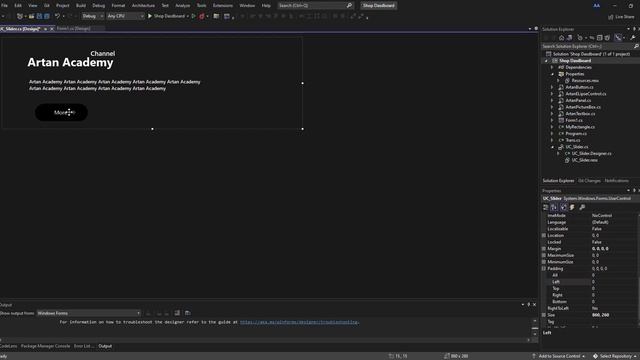Screen dimensions: 640x360
Task: Open Package Manager Console tab
Action: pyautogui.click(x=45, y=346)
